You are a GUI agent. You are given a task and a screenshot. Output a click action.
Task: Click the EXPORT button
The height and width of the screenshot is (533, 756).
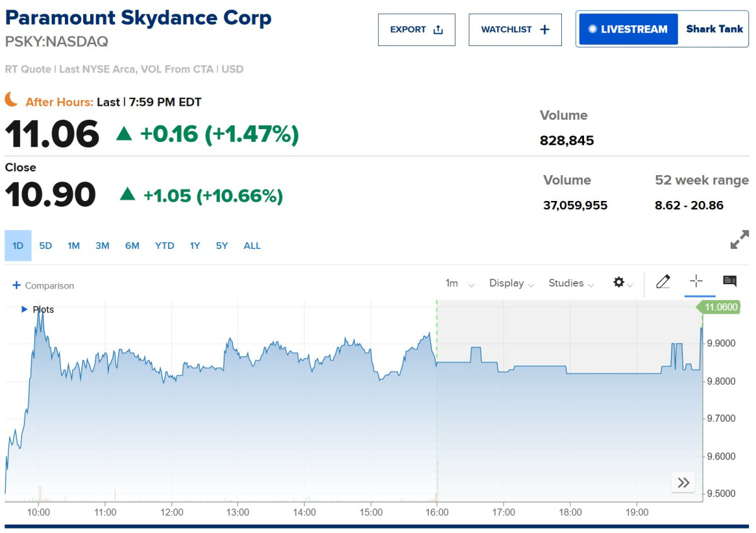[x=416, y=30]
